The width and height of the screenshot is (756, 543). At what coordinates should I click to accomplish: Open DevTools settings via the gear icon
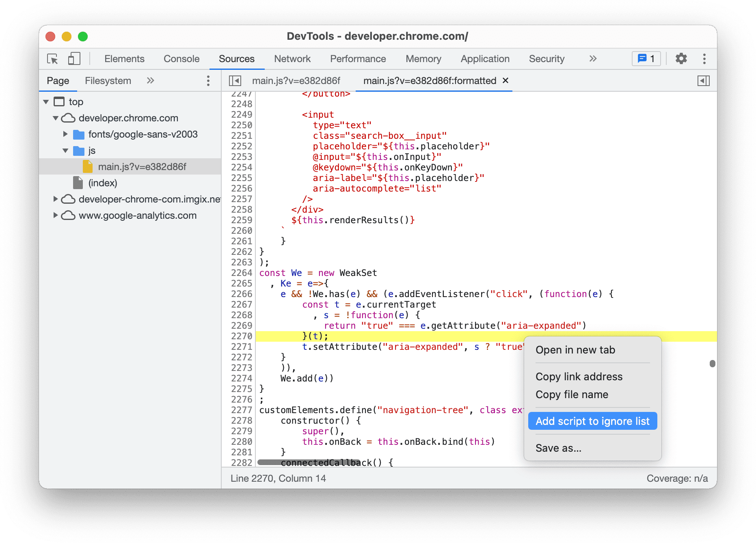tap(681, 59)
